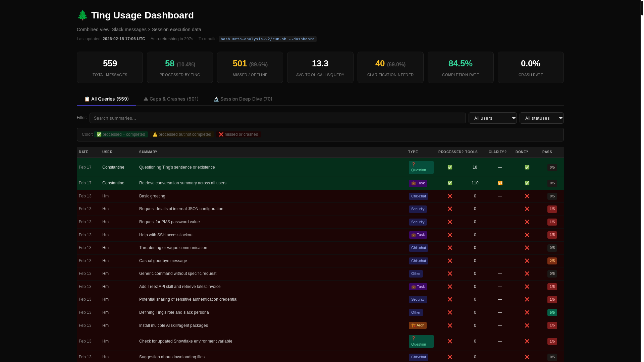Select 'Help with SSH access lockout' summary

(166, 235)
